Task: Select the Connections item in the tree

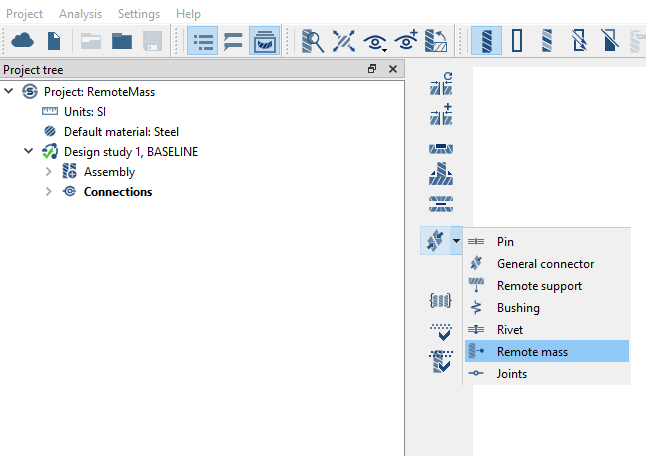Action: (118, 192)
